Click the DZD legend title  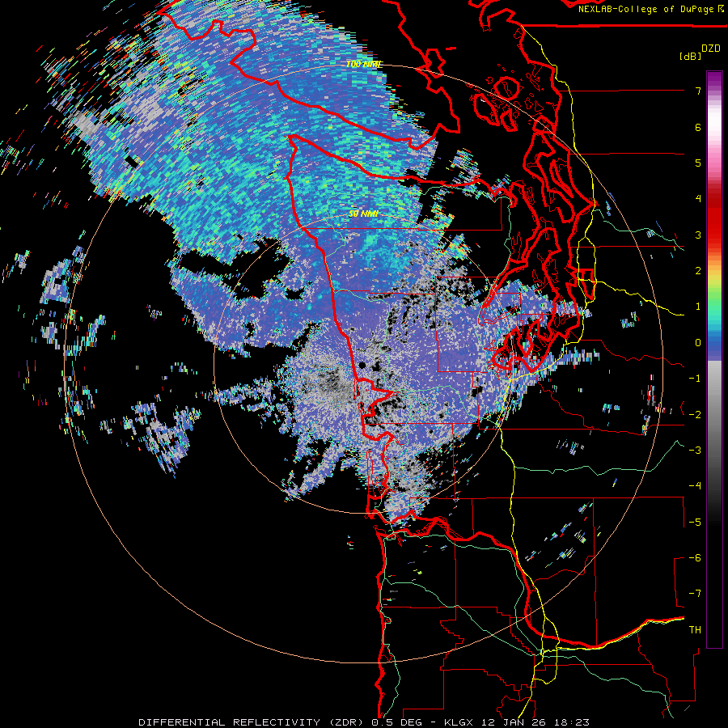pyautogui.click(x=711, y=49)
